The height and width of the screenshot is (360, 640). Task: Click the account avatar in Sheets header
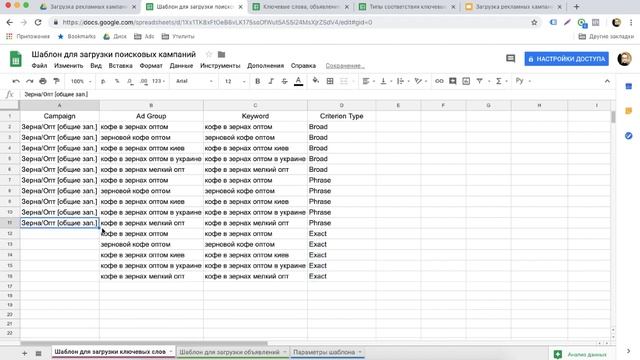[x=624, y=59]
